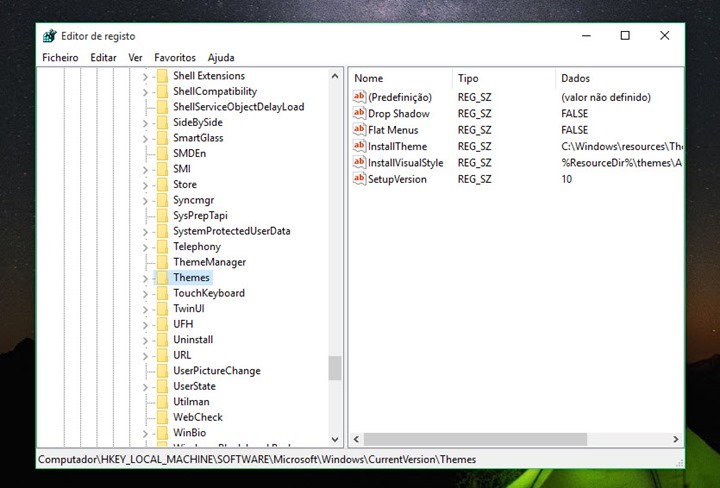Open the Ficheiro menu
Viewport: 720px width, 488px height.
pos(60,58)
